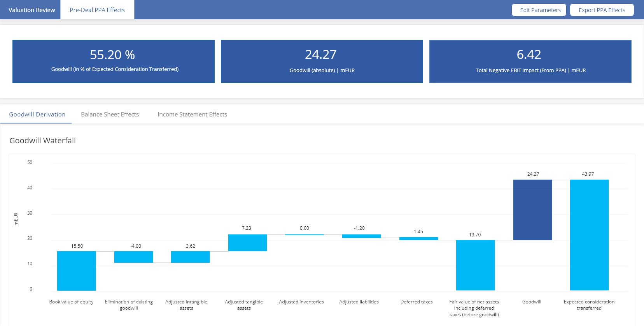Viewport: 644px width, 326px height.
Task: Open the Income Statement Effects tab
Action: click(192, 115)
